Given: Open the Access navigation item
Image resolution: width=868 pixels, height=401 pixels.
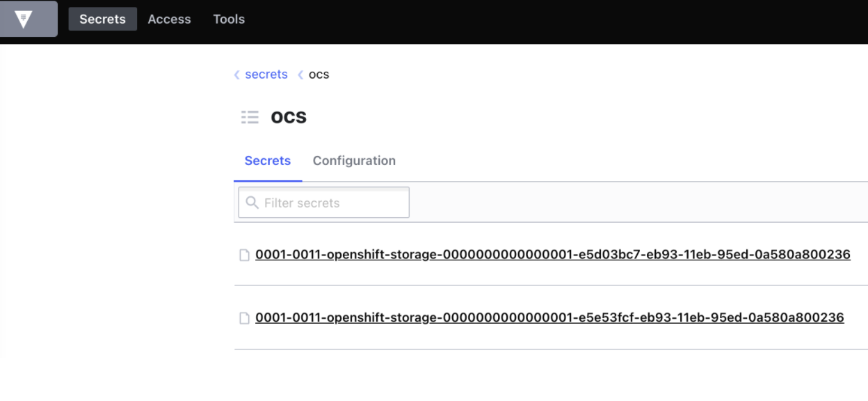Looking at the screenshot, I should pos(169,19).
